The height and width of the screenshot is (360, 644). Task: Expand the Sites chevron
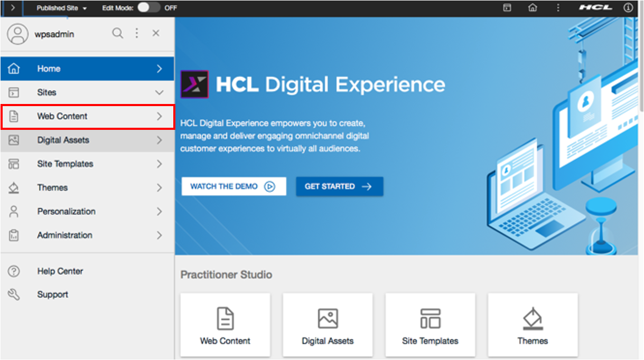(159, 92)
